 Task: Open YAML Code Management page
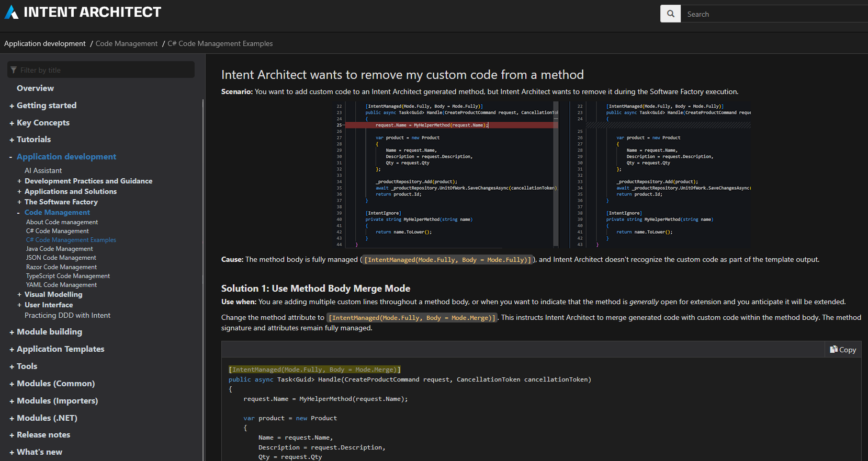pyautogui.click(x=62, y=285)
